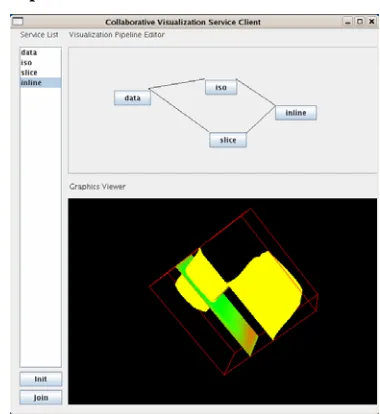Screen dimensions: 380x414
Task: Select 'data' in the Service List
Action: tap(40, 53)
